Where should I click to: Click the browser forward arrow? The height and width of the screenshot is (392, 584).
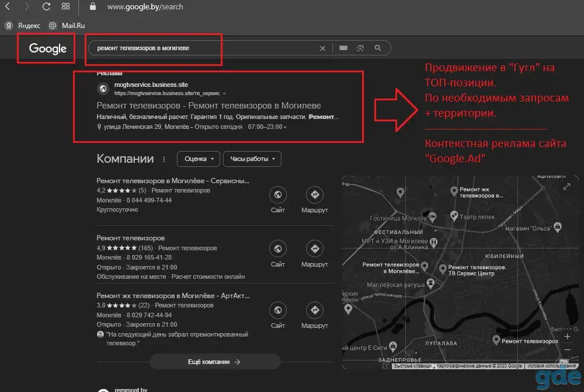point(26,6)
